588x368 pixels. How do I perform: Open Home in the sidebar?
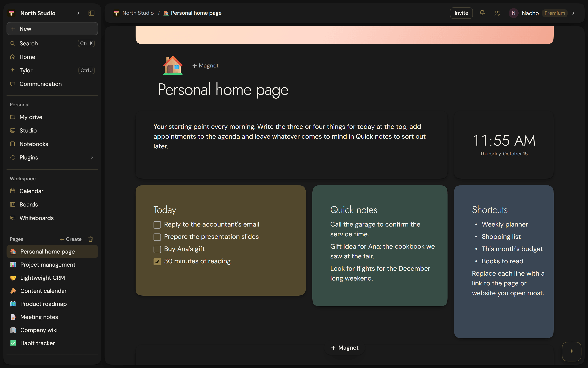52,57
